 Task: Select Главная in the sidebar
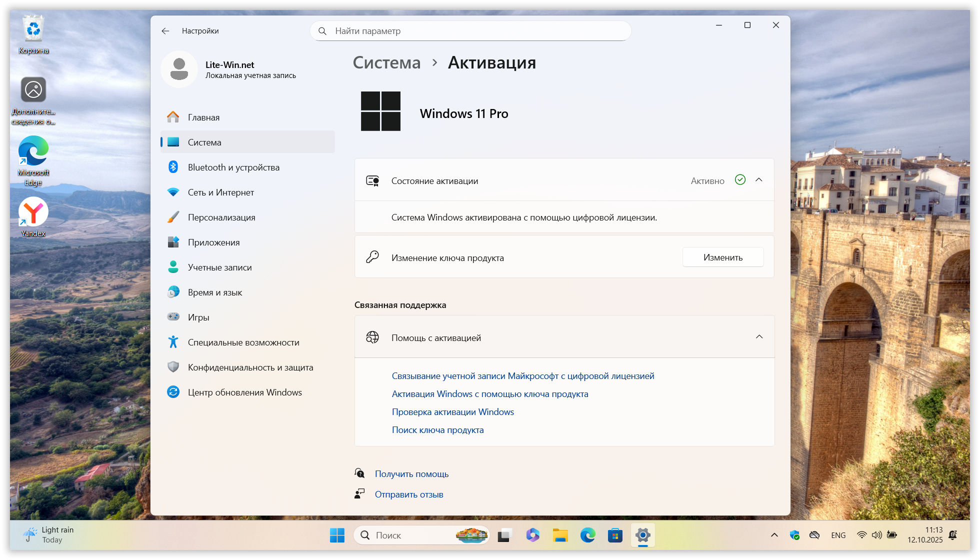tap(203, 117)
